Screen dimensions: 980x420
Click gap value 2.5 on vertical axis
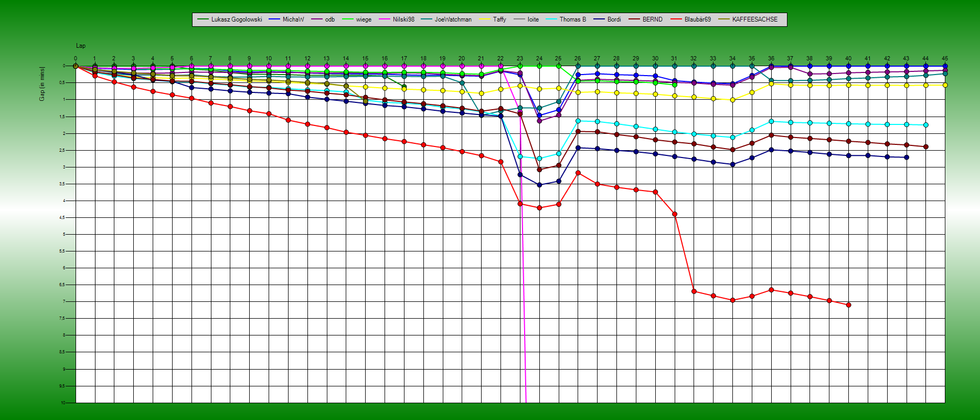[63, 150]
